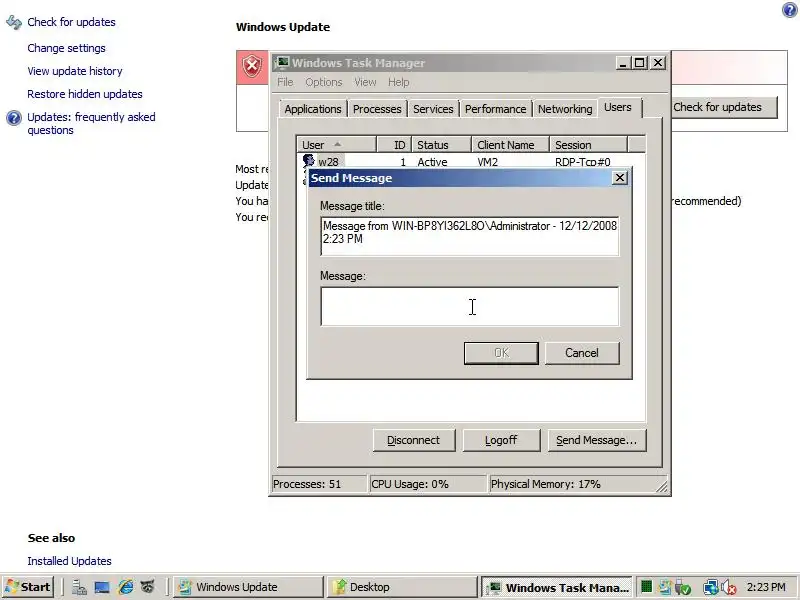Image resolution: width=800 pixels, height=600 pixels.
Task: Click the red shield error icon
Action: 252,67
